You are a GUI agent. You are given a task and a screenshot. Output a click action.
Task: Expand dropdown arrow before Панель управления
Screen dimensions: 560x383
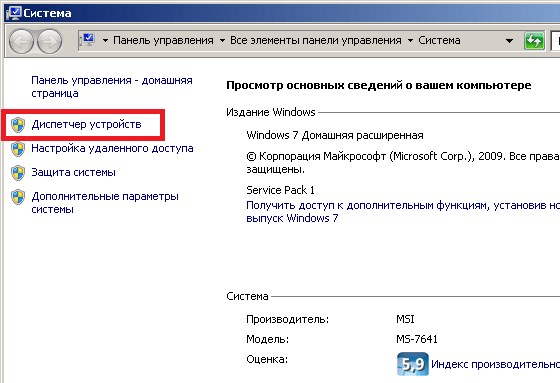(105, 41)
